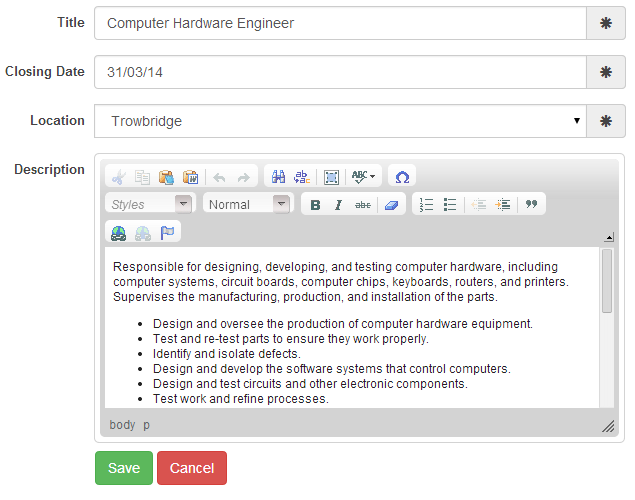
Task: Click the Insert Link globe icon
Action: [119, 233]
